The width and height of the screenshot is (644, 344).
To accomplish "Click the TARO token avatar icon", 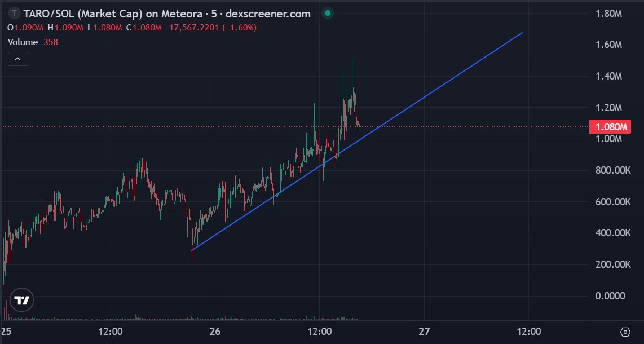I will pos(14,14).
